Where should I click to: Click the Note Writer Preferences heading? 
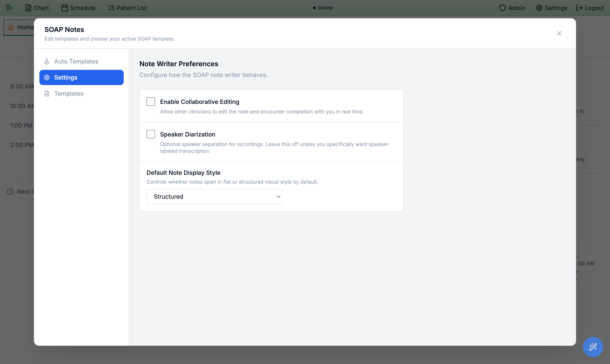click(x=179, y=64)
